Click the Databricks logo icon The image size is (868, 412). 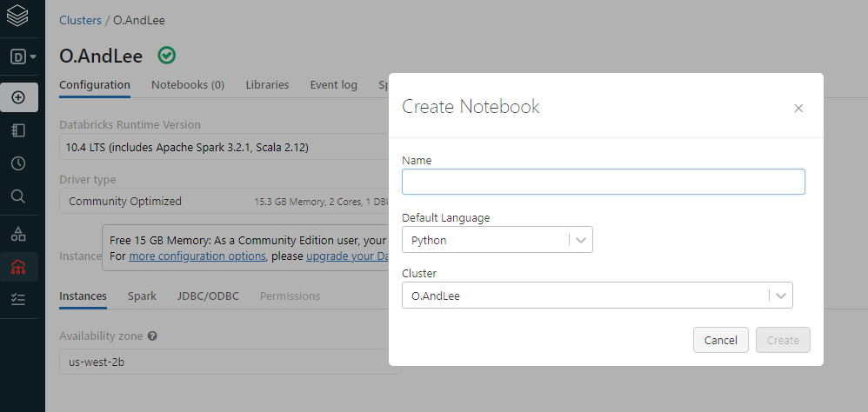[17, 17]
